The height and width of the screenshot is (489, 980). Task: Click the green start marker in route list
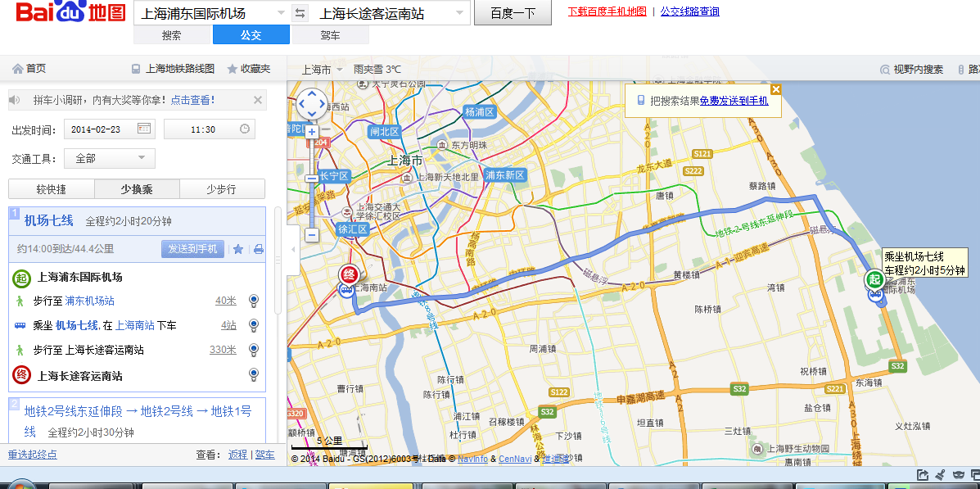tap(21, 278)
